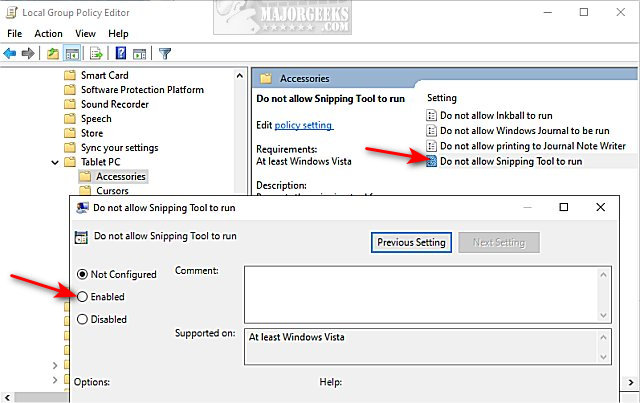
Task: Click Supported on box up arrow
Action: pyautogui.click(x=604, y=337)
